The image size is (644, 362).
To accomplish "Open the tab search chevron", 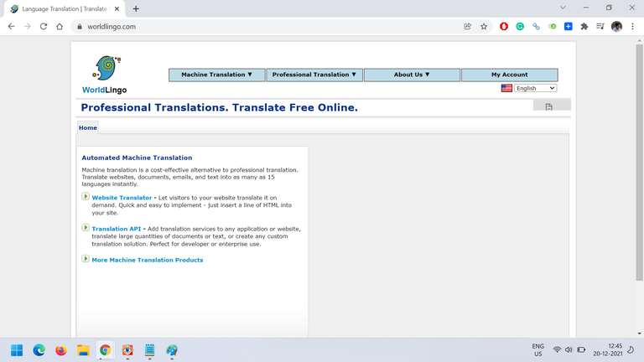I will 563,8.
